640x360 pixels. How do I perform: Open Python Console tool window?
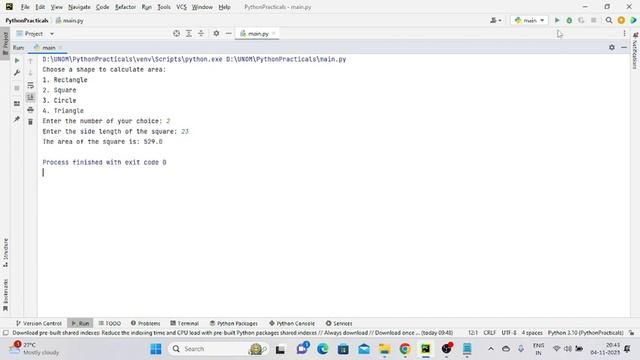(x=292, y=323)
